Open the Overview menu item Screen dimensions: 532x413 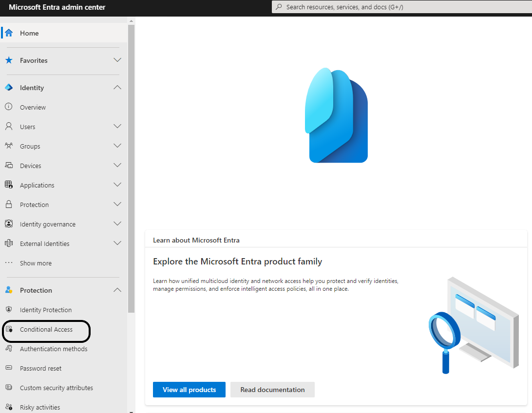[x=64, y=107]
